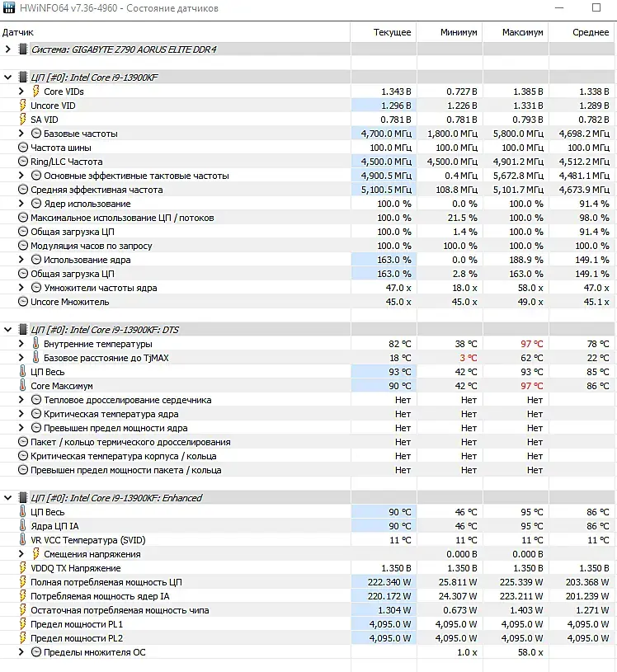
Task: Click VR VCC Температура thermometer icon
Action: tap(23, 539)
